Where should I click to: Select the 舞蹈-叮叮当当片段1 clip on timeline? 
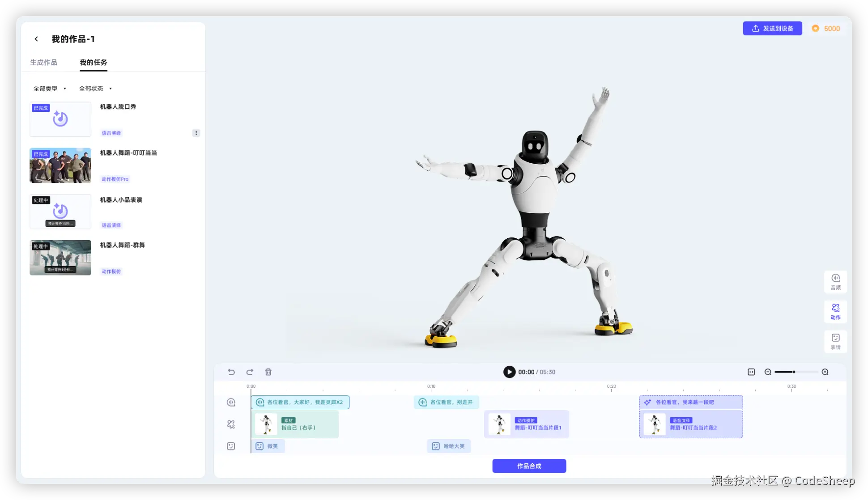[526, 424]
